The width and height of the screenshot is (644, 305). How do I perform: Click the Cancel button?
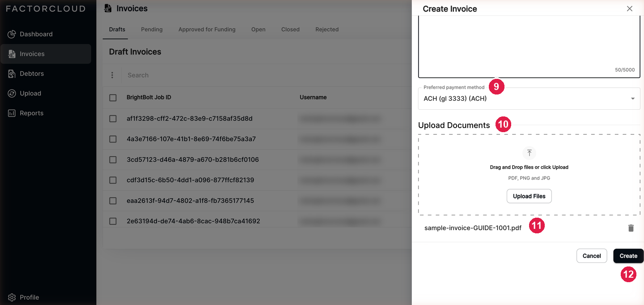[592, 256]
